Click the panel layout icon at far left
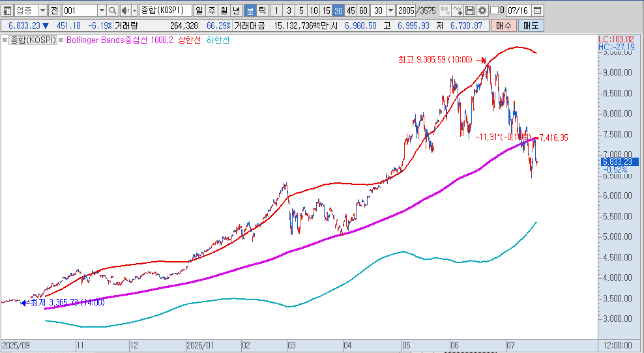This screenshot has width=644, height=353. pos(7,10)
